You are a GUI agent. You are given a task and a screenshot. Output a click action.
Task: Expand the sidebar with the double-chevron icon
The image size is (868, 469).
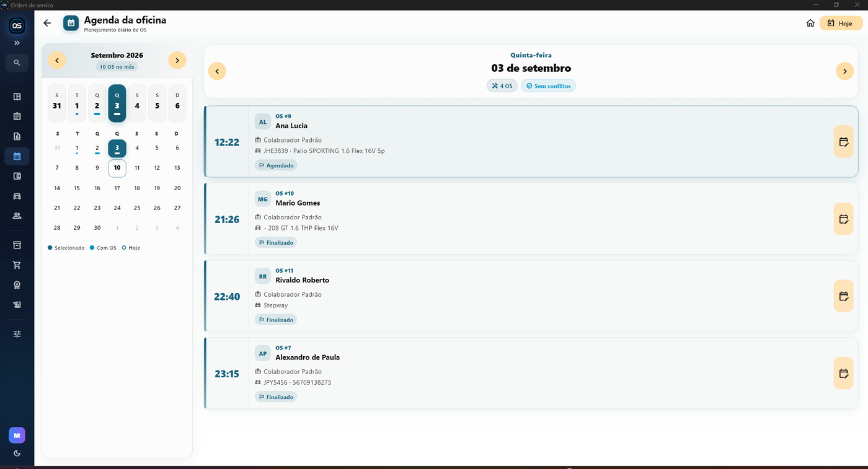pyautogui.click(x=17, y=43)
